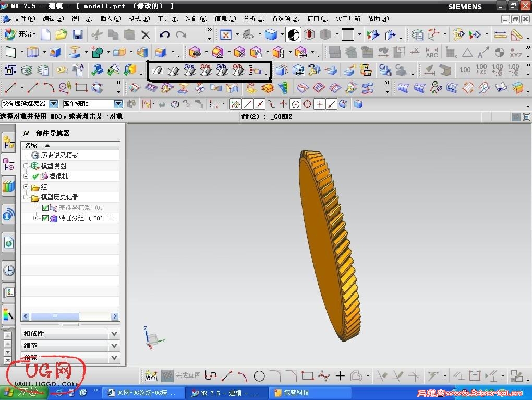The image size is (532, 400).
Task: Toggle the point on curve snap option
Action: click(x=331, y=104)
